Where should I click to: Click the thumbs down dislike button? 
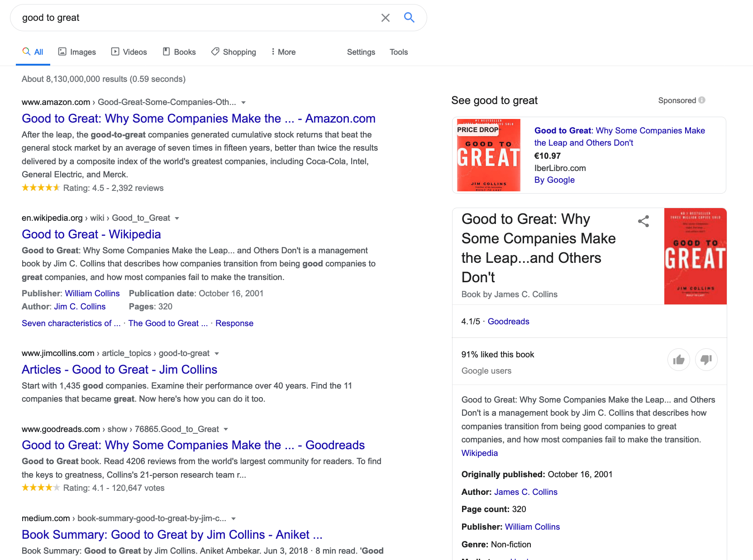[x=706, y=360]
